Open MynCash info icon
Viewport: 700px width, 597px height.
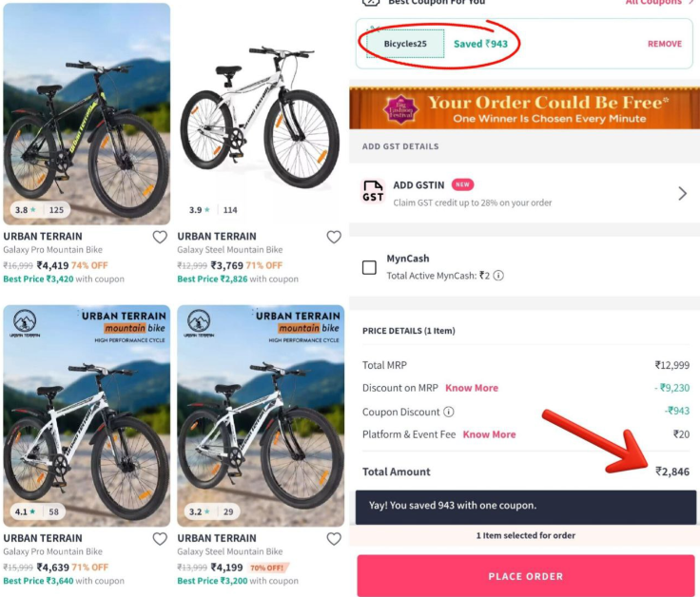click(498, 276)
